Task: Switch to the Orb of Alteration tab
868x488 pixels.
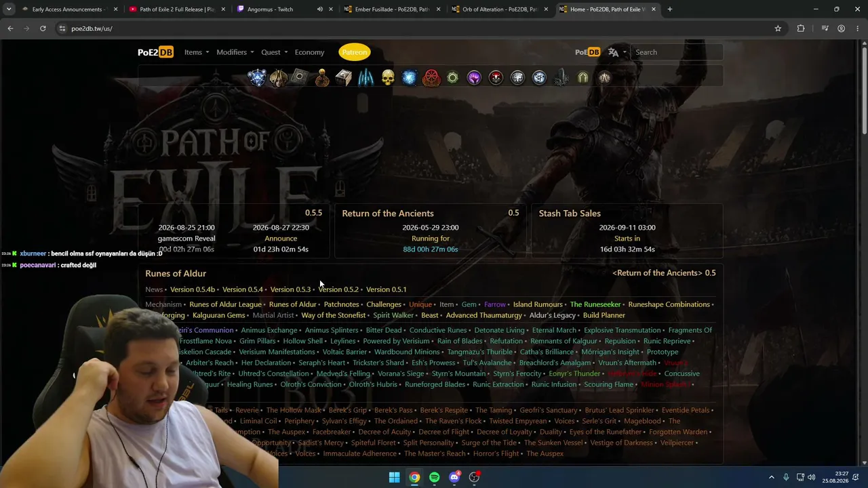Action: click(x=499, y=9)
